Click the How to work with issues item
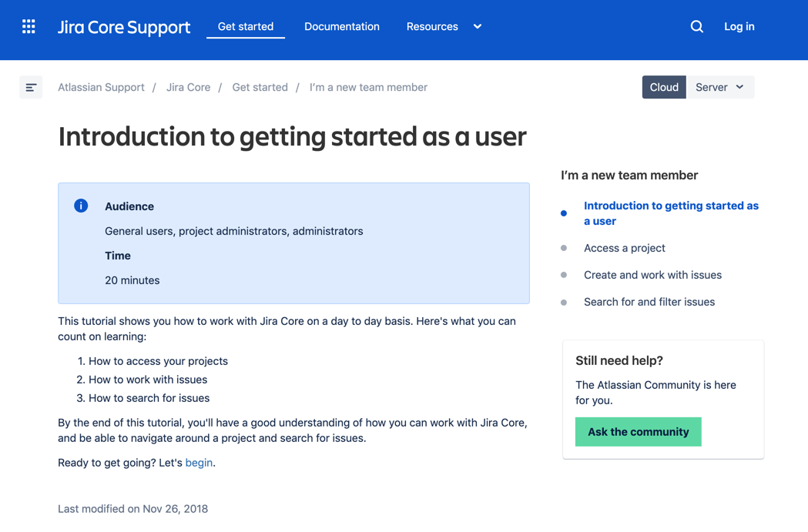This screenshot has width=808, height=532. pyautogui.click(x=147, y=380)
